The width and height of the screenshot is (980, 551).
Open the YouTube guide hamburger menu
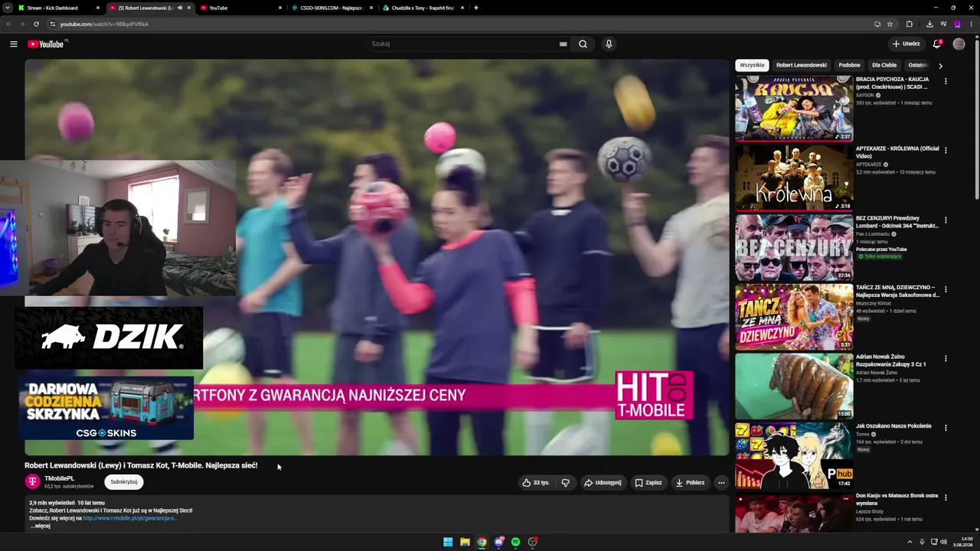tap(14, 44)
